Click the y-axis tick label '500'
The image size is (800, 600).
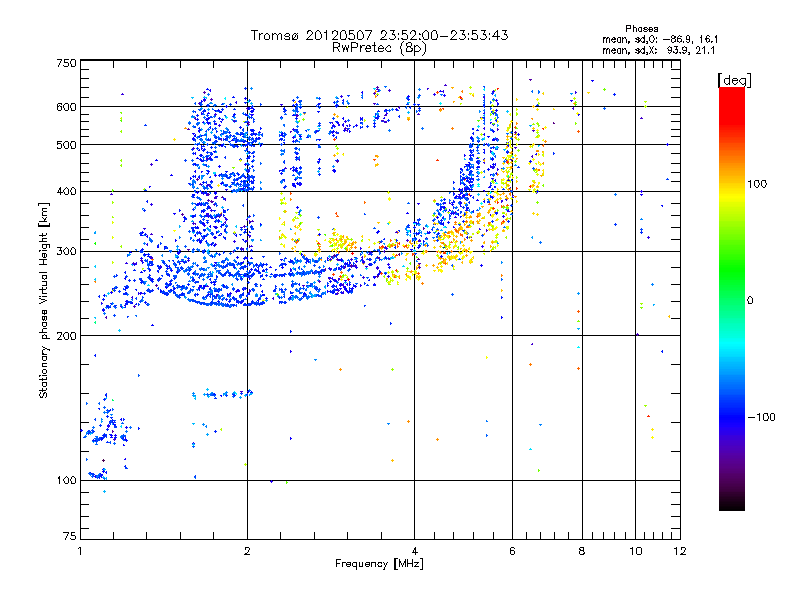pyautogui.click(x=66, y=145)
